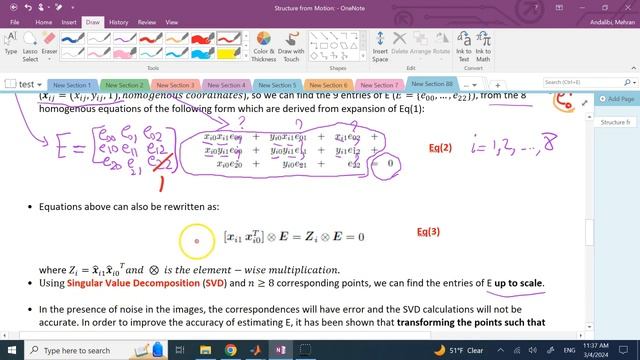This screenshot has width=640, height=360.
Task: Pick the ellipse shape
Action: point(334,46)
